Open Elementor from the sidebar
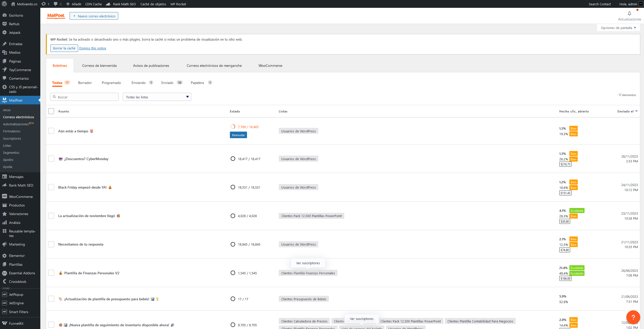The height and width of the screenshot is (329, 644). pyautogui.click(x=17, y=256)
